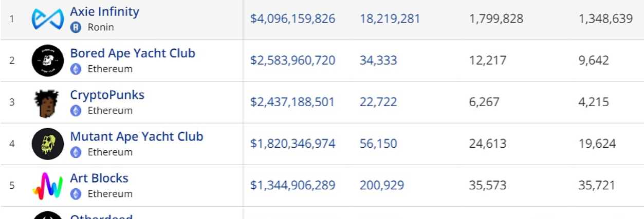
Task: Click the CryptoPunks pixel avatar icon
Action: coord(47,103)
